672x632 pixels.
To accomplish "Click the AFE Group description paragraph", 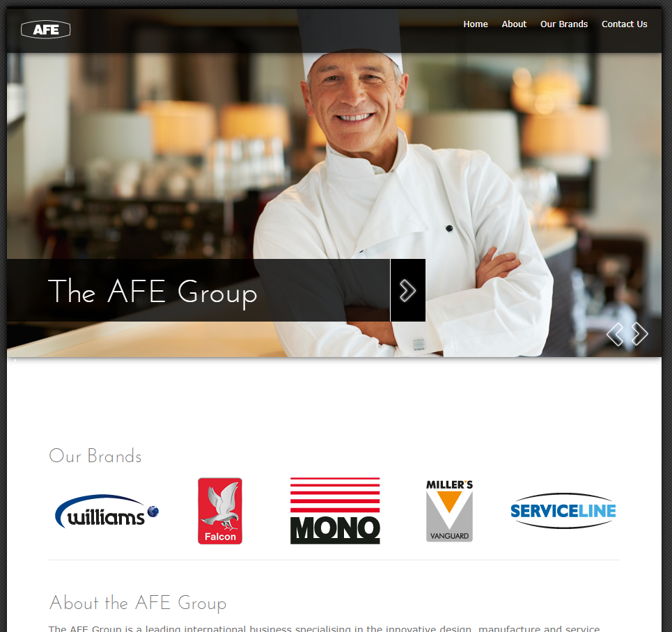I will (324, 628).
